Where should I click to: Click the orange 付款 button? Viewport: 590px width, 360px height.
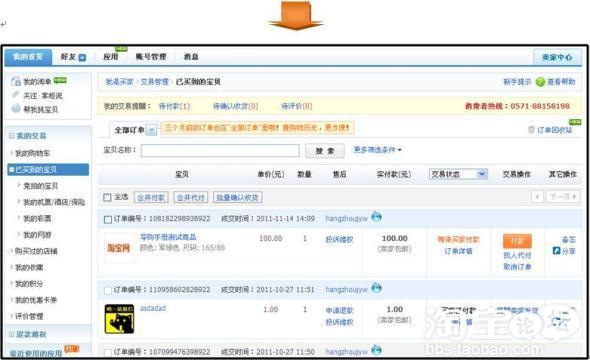click(x=517, y=241)
